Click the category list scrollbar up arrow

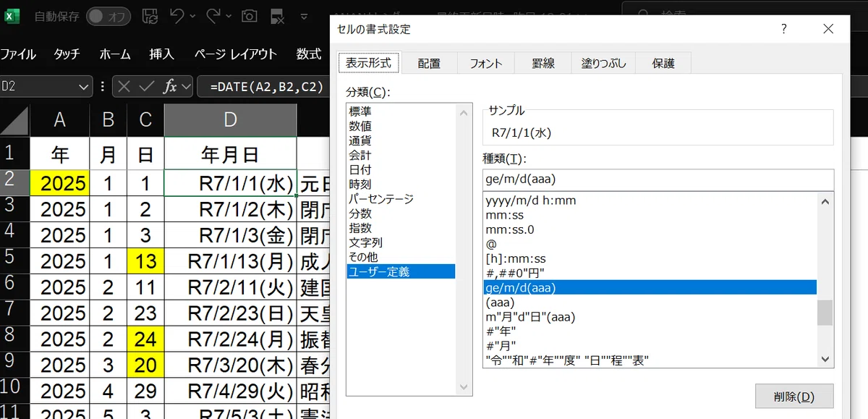464,111
